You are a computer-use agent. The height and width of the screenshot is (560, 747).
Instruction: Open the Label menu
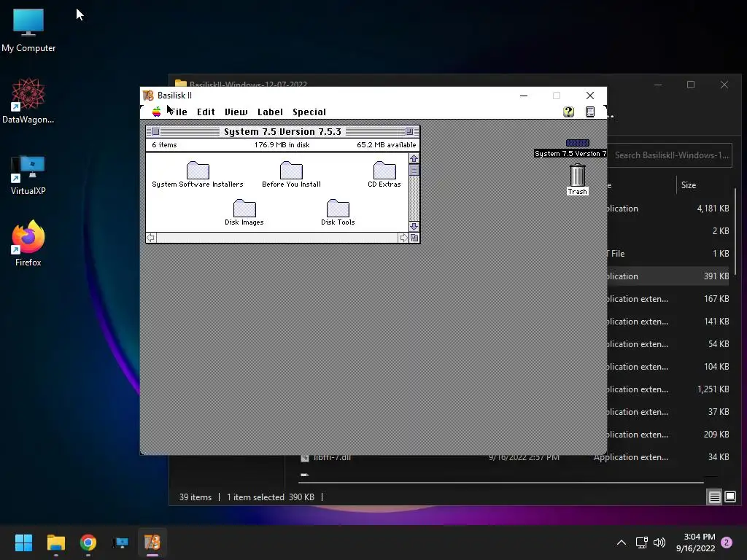pos(270,112)
